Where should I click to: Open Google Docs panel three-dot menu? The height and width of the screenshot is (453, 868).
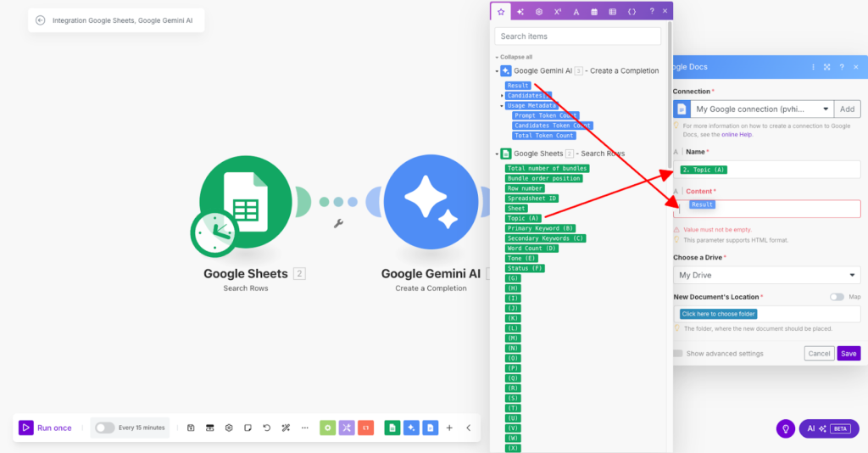point(813,67)
